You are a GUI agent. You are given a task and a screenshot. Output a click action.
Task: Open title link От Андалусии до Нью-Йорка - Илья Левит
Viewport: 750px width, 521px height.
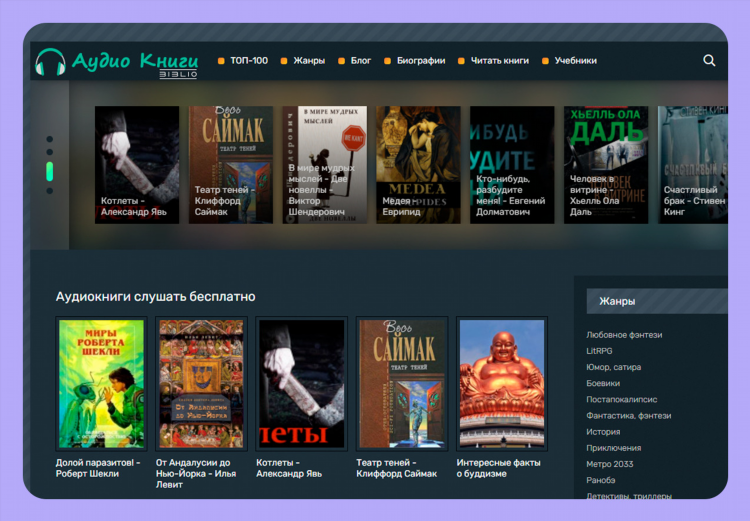point(196,473)
